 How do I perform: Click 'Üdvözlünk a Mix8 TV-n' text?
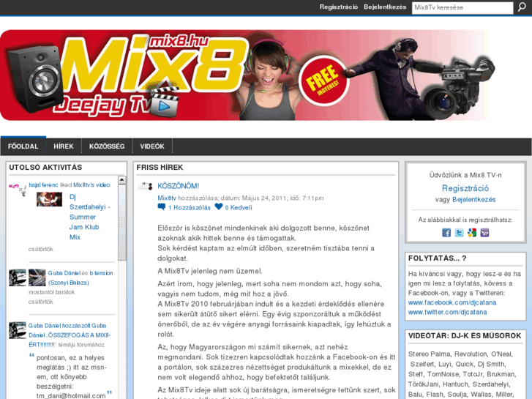tap(465, 175)
